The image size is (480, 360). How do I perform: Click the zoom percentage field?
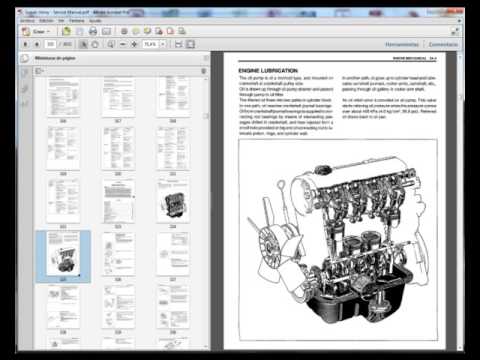point(151,44)
